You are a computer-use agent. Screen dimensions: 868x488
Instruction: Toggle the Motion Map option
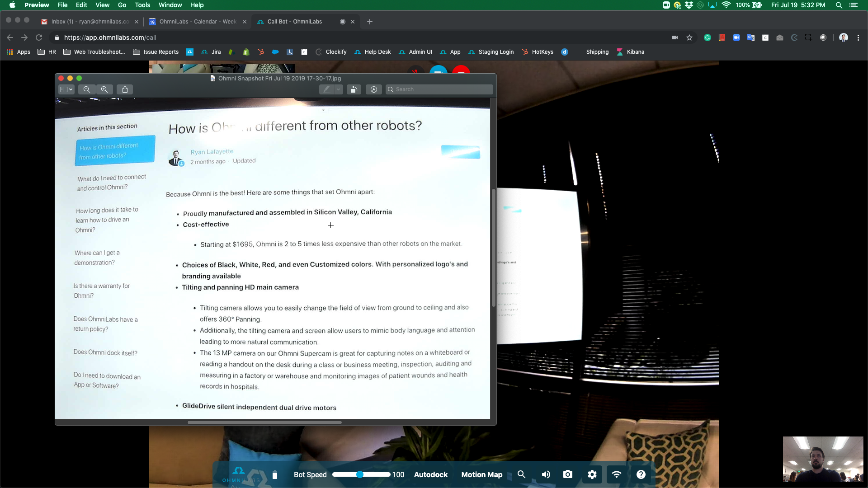481,474
